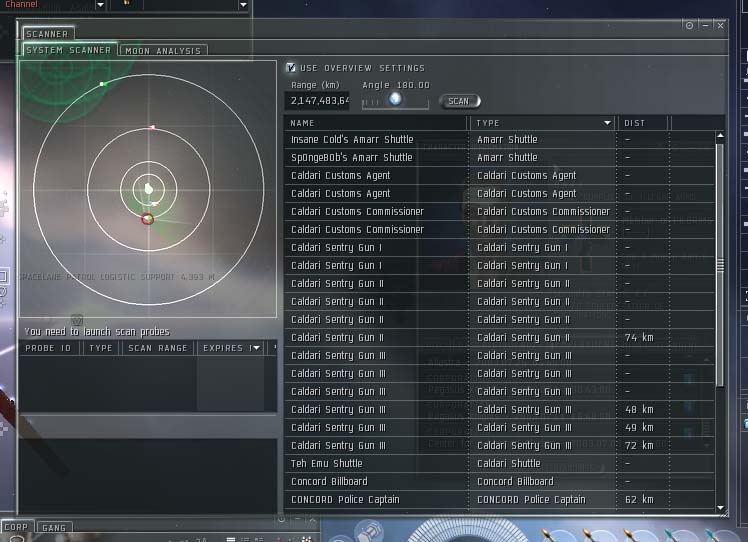Select the Teh Emu Shuttle result row
The width and height of the screenshot is (748, 542).
[x=376, y=464]
